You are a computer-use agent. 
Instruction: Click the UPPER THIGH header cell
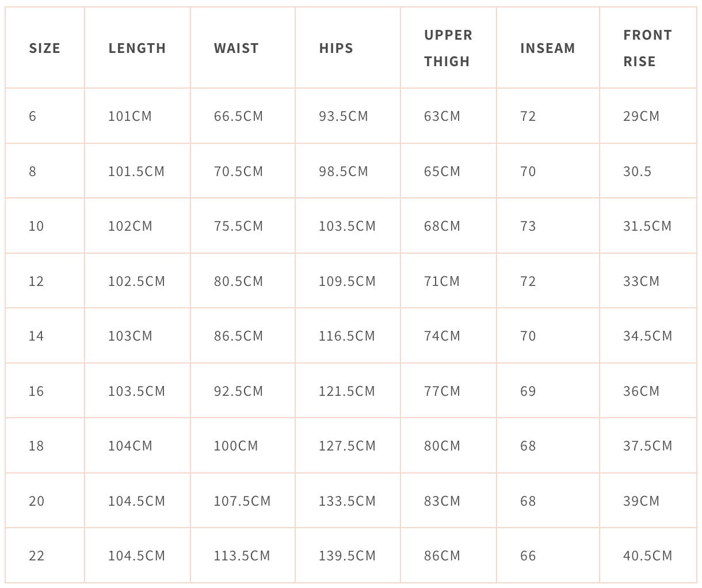(x=448, y=48)
